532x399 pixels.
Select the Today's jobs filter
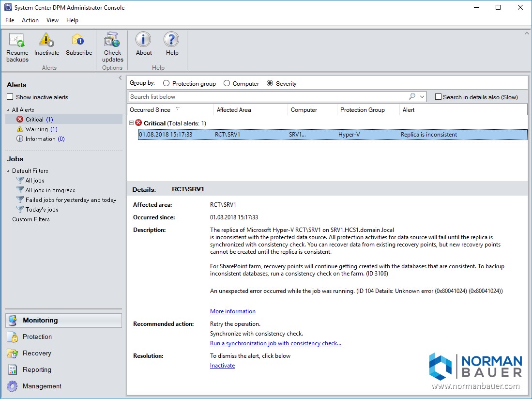coord(42,209)
